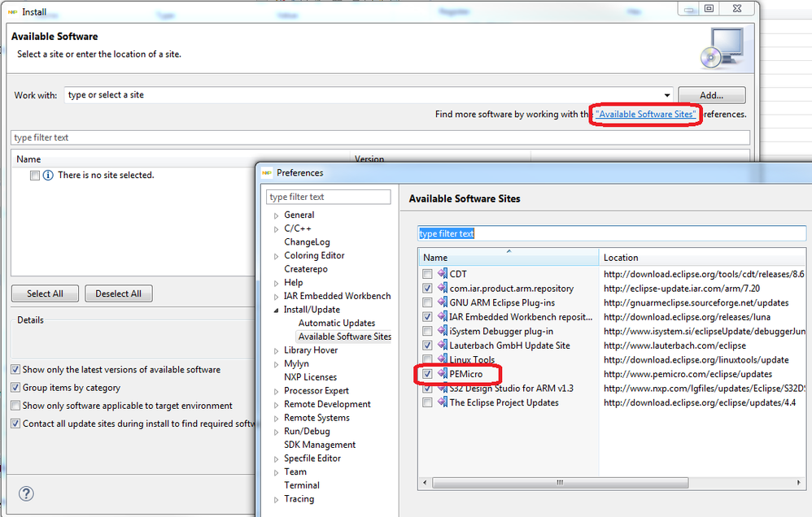Click the Deselect All button
The image size is (812, 517).
tap(118, 293)
